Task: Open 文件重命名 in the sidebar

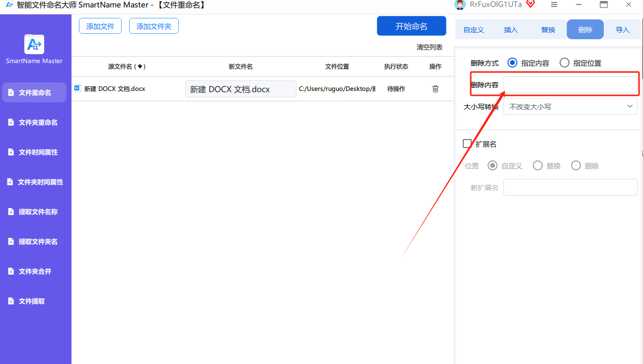Action: (x=34, y=92)
